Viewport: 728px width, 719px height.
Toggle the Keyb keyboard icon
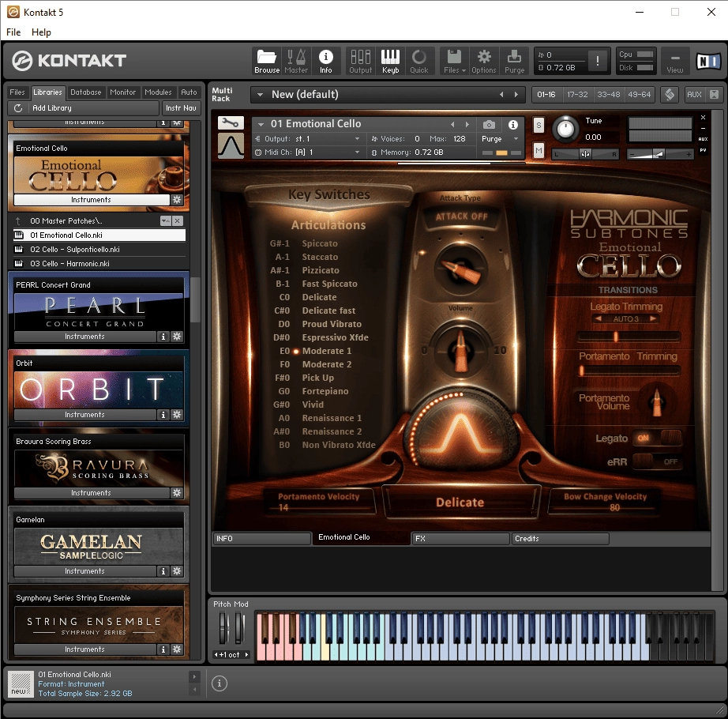[390, 62]
